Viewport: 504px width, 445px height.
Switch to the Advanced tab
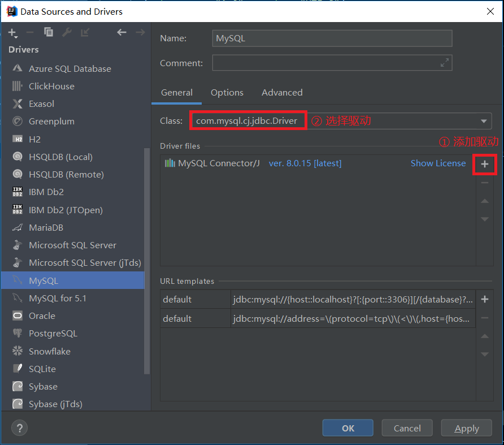[x=281, y=92]
